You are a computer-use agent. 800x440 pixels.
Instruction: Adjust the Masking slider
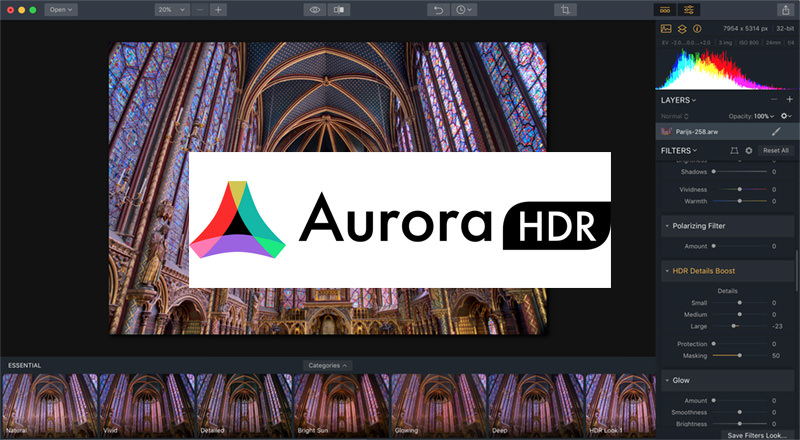740,355
